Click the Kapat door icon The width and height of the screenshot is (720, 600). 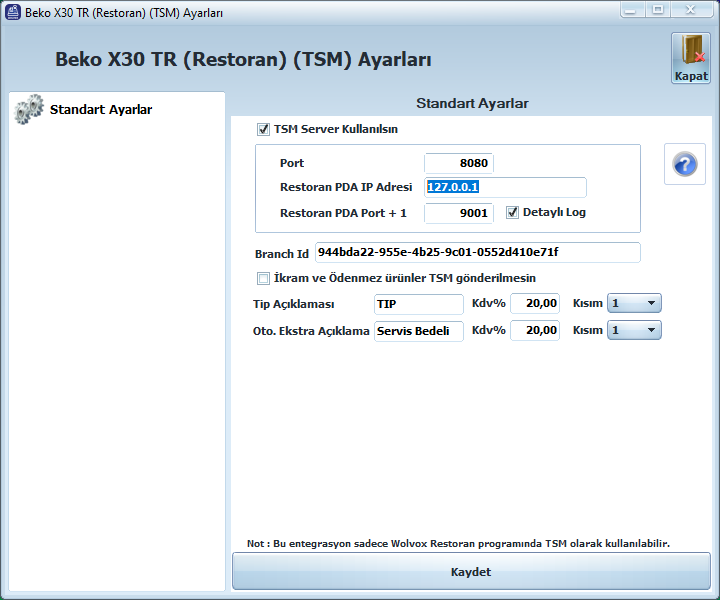tap(690, 52)
